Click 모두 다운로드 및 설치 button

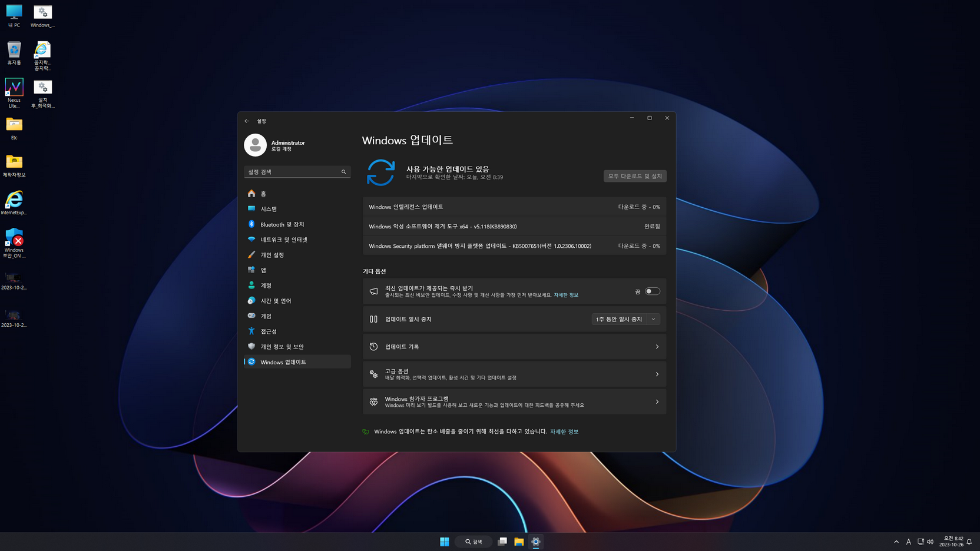[635, 176]
